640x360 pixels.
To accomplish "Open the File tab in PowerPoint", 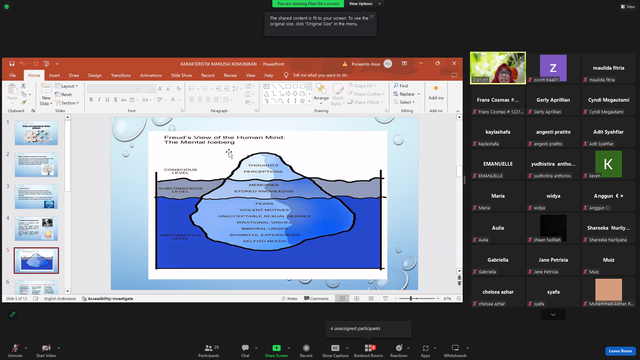I will 13,76.
